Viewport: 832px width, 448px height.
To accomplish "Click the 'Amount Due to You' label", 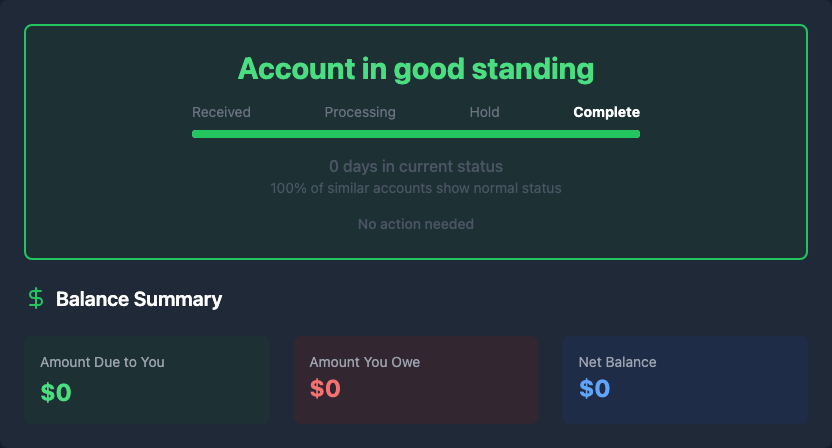I will [x=102, y=362].
